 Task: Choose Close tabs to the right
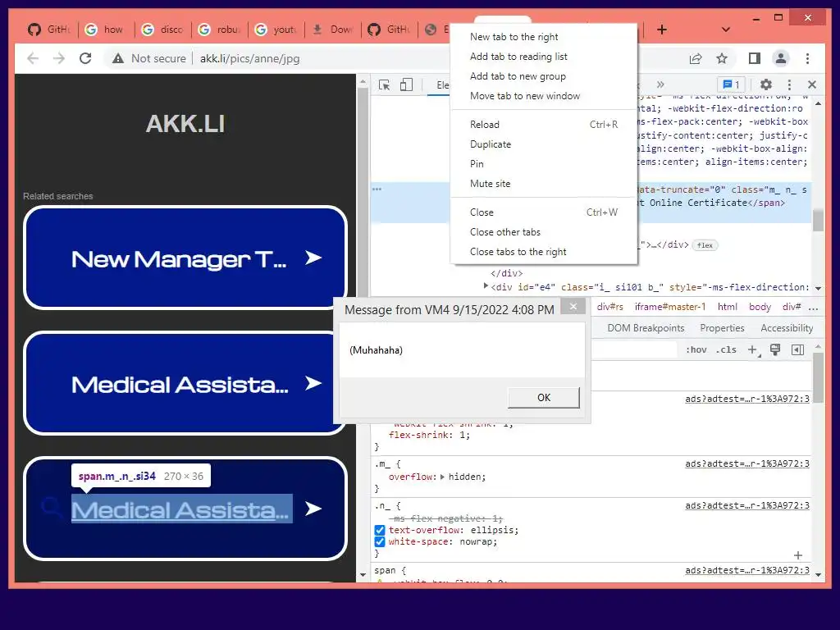click(x=544, y=252)
